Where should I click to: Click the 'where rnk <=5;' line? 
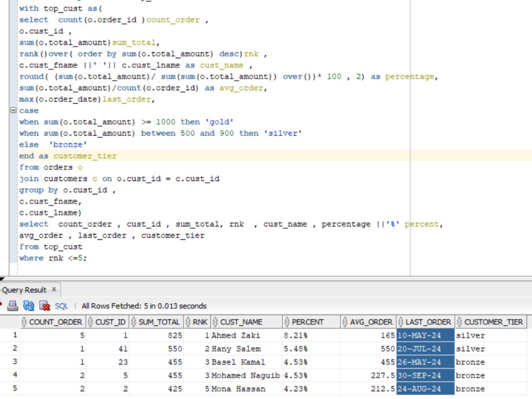click(x=53, y=258)
